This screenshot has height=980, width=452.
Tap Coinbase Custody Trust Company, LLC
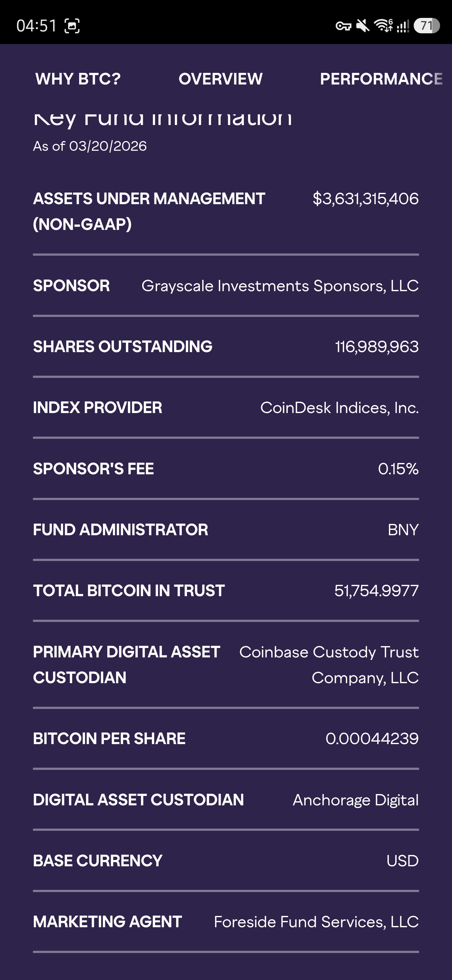pyautogui.click(x=329, y=665)
